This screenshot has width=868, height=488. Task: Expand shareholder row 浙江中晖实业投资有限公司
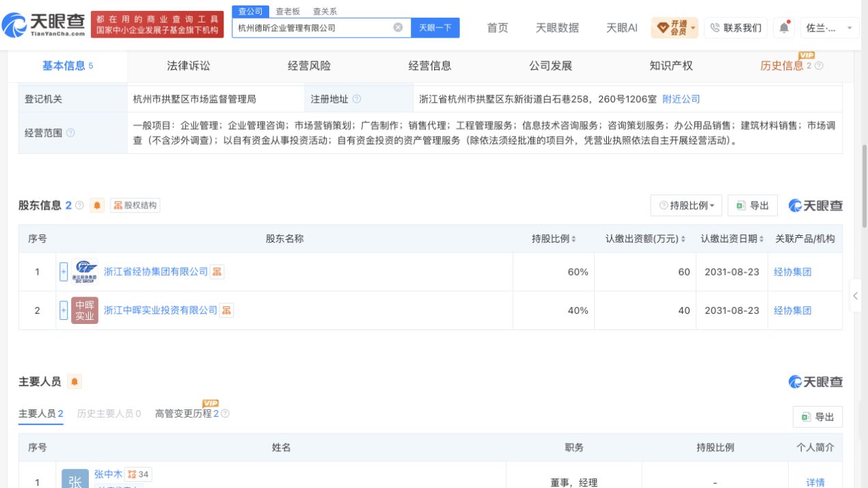64,310
